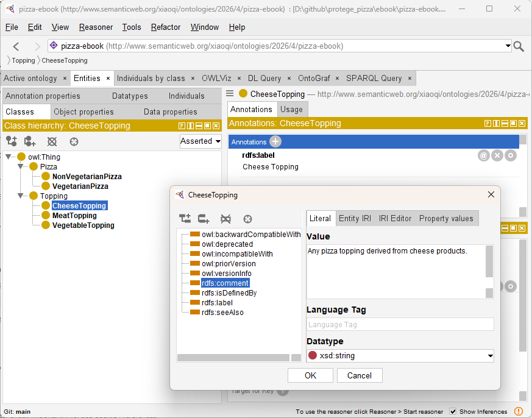Delete property icon in CheeseTopping dialog
Image resolution: width=532 pixels, height=418 pixels.
pos(225,219)
